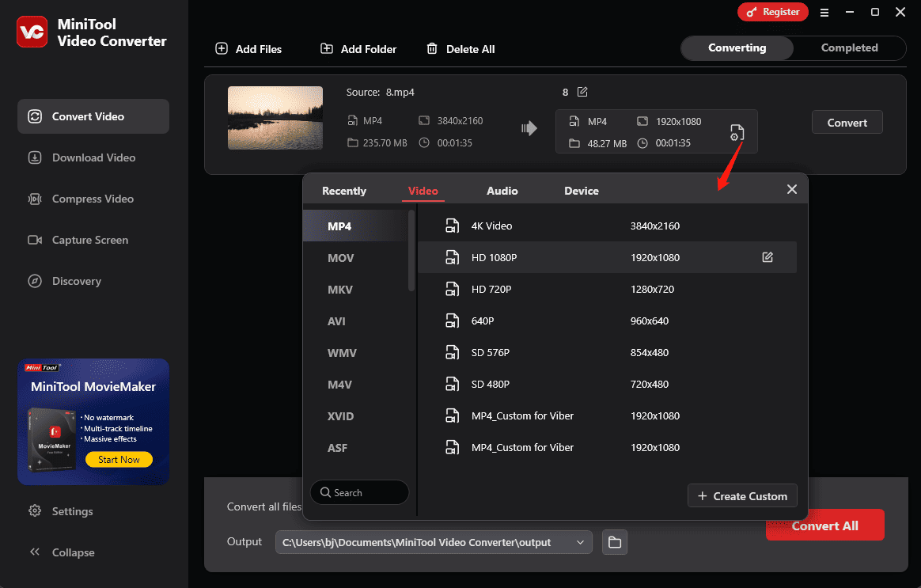921x588 pixels.
Task: Click the Add Folder icon
Action: [x=327, y=49]
